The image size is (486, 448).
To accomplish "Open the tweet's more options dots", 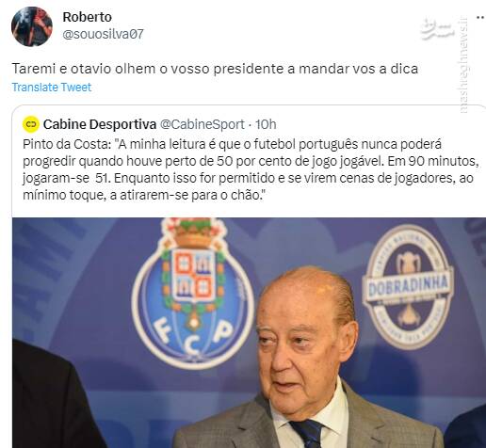I will pos(480,18).
